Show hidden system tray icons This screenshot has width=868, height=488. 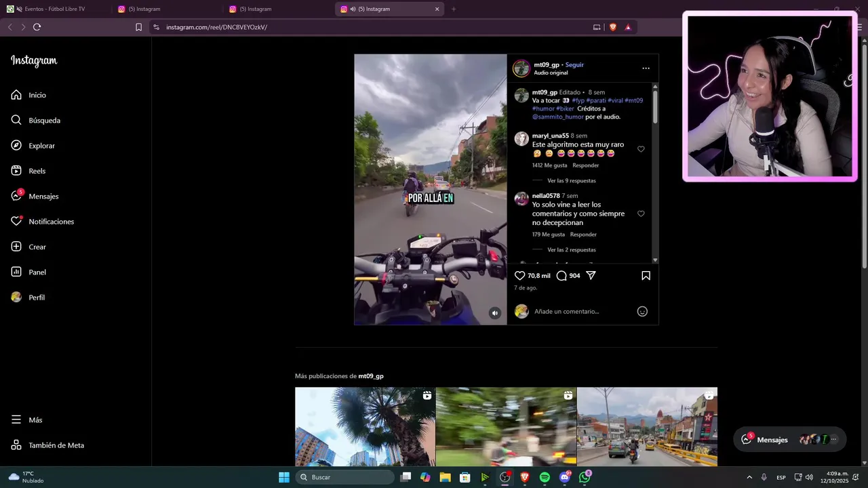click(749, 477)
